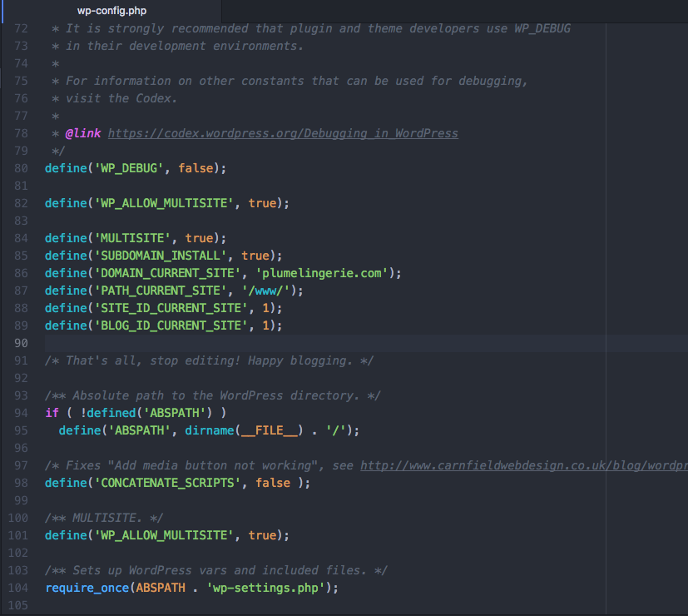
Task: Select the wp-config.php tab
Action: tap(111, 10)
